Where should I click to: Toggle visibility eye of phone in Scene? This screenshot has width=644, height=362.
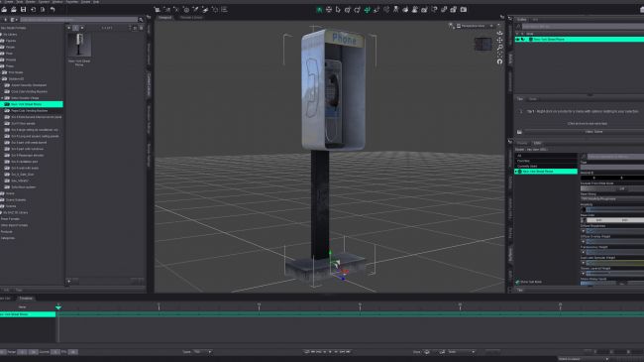pyautogui.click(x=517, y=39)
